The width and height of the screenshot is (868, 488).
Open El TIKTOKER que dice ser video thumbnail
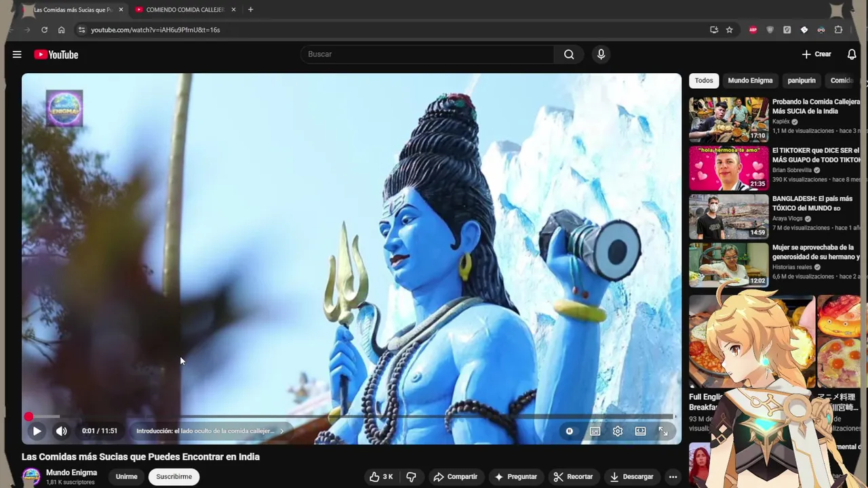[729, 168]
